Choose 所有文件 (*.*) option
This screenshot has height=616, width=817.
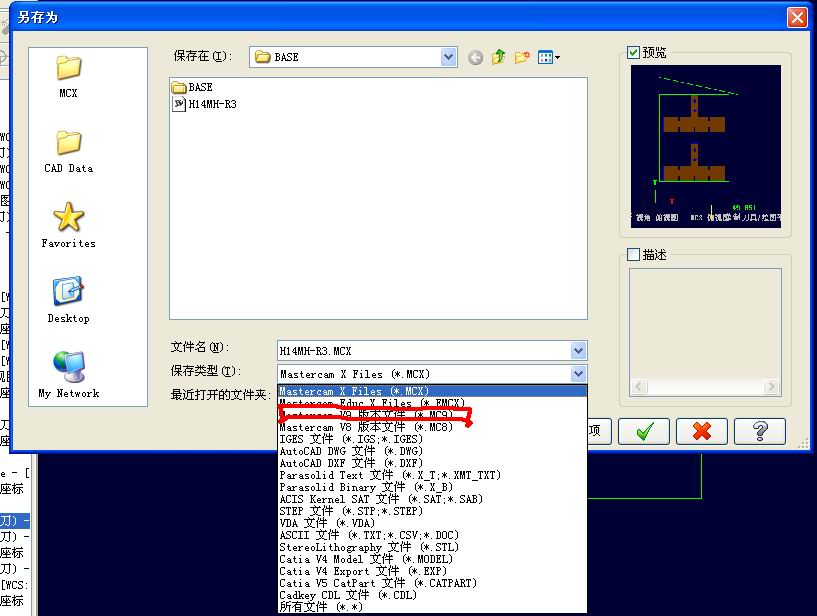[432, 607]
